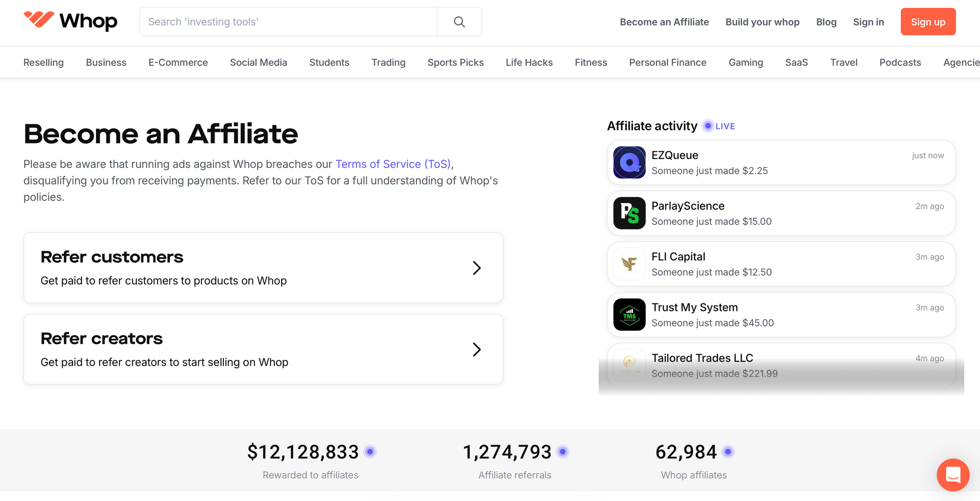Open the E-Commerce category
The image size is (980, 501).
[178, 62]
